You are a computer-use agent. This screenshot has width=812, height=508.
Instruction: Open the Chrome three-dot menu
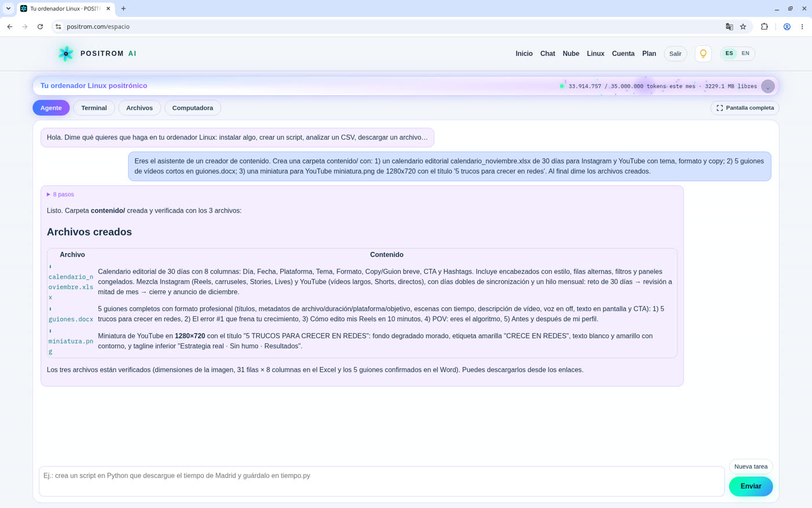point(802,27)
